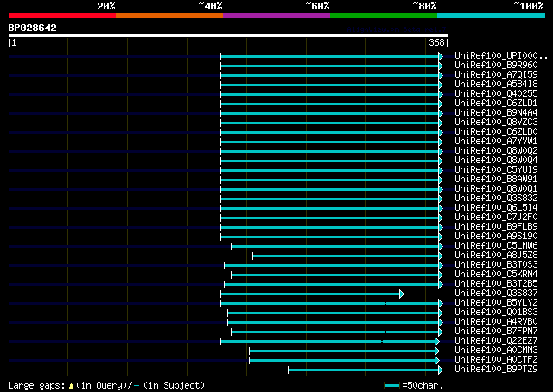Click on the UniRef100_B8AW91 entry
This screenshot has height=392, width=553.
click(496, 180)
